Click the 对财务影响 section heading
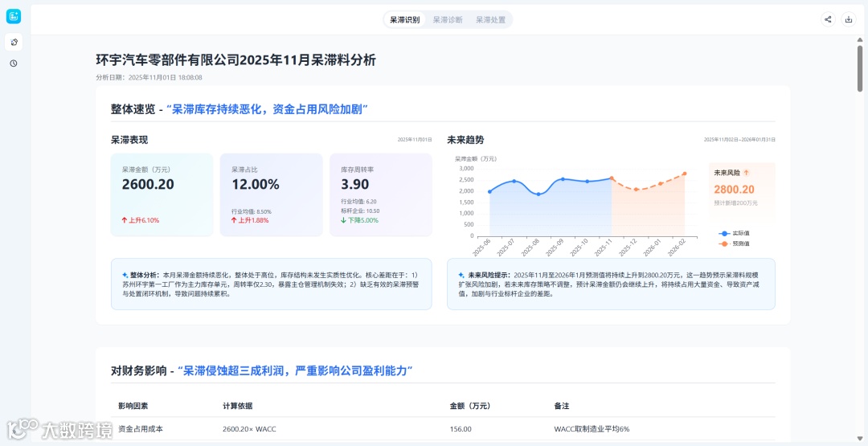 point(263,370)
